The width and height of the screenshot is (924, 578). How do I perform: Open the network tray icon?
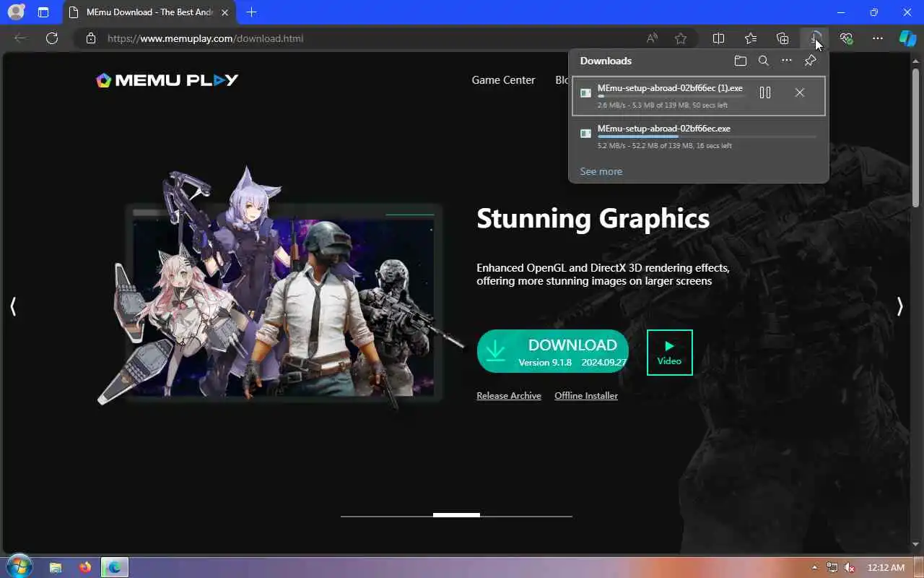click(x=832, y=568)
